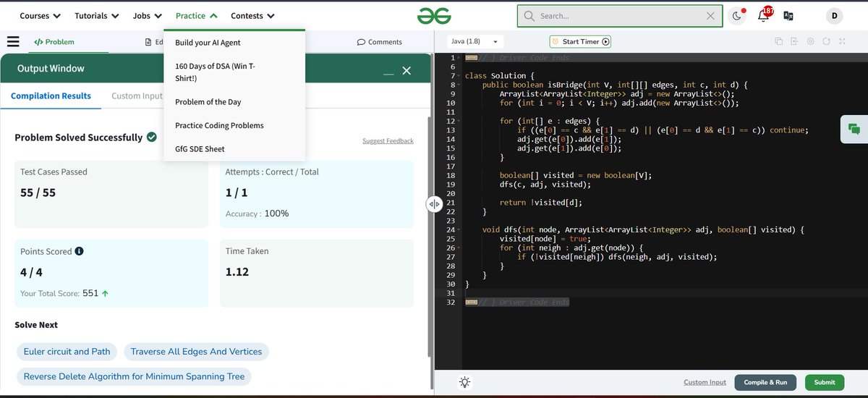The height and width of the screenshot is (398, 868).
Task: Click the '55 / 55' test cases value
Action: (38, 192)
